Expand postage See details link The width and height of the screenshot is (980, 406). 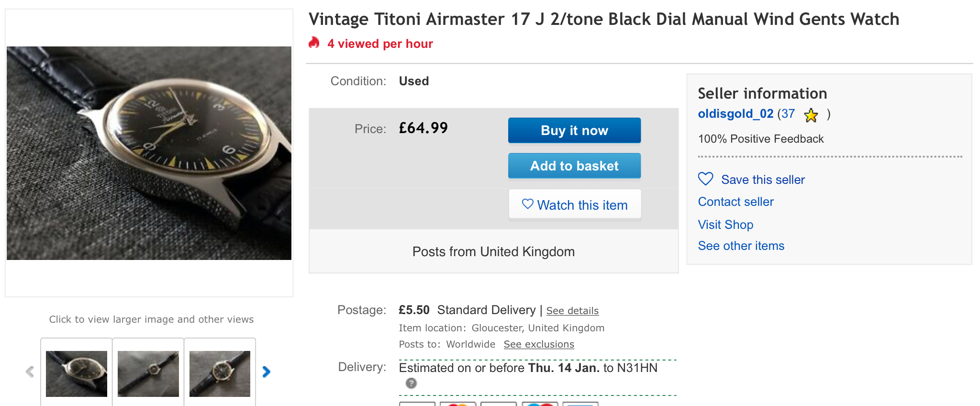click(x=572, y=311)
